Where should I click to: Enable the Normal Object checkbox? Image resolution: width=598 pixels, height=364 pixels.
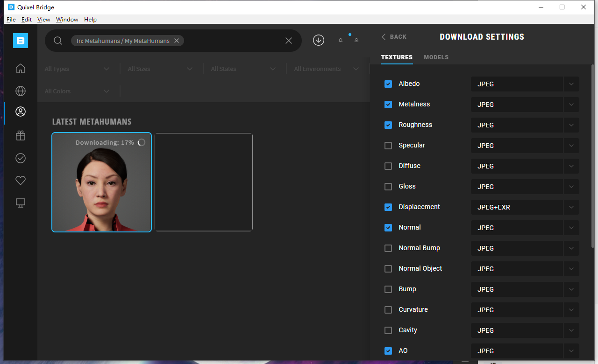388,269
